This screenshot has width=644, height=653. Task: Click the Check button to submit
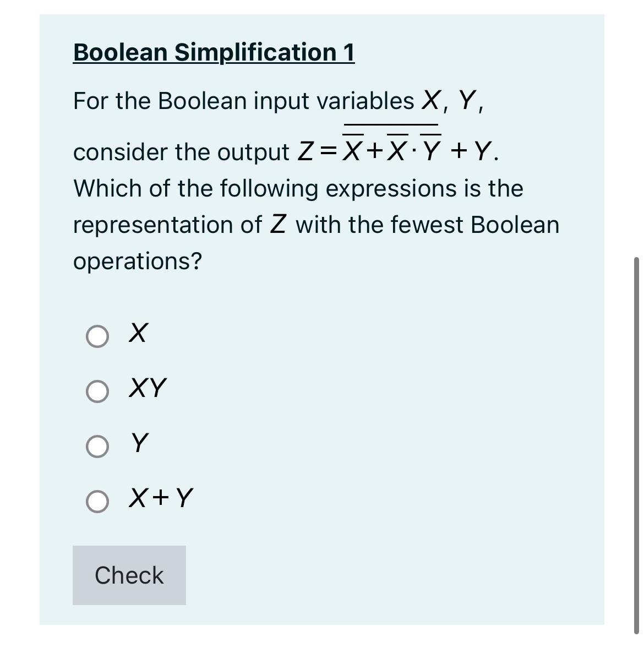click(x=129, y=575)
